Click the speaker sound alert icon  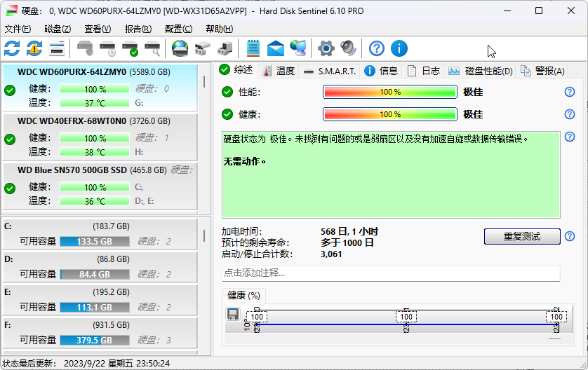[348, 48]
